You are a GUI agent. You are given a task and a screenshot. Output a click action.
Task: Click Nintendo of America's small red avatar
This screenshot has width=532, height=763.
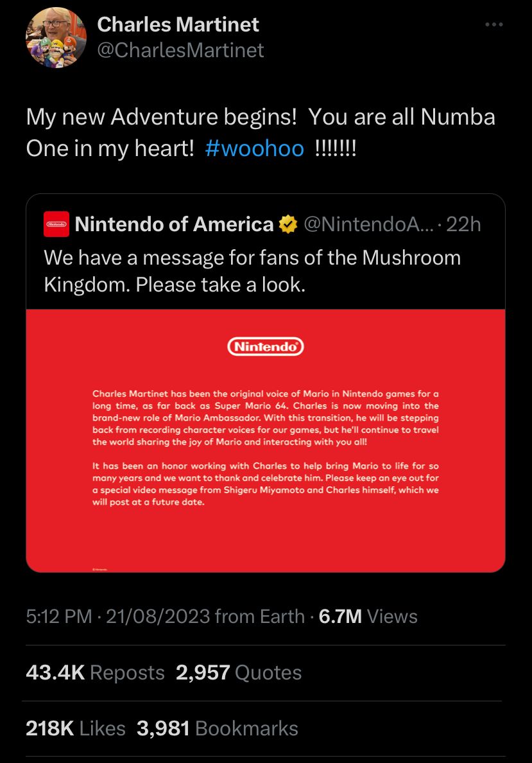tap(56, 225)
